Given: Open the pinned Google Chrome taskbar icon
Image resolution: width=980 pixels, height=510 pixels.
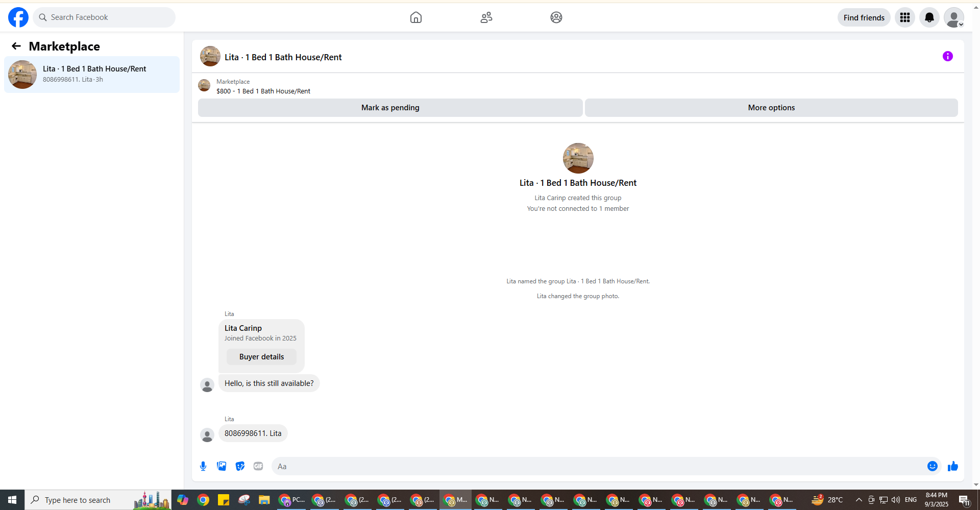Looking at the screenshot, I should 203,500.
